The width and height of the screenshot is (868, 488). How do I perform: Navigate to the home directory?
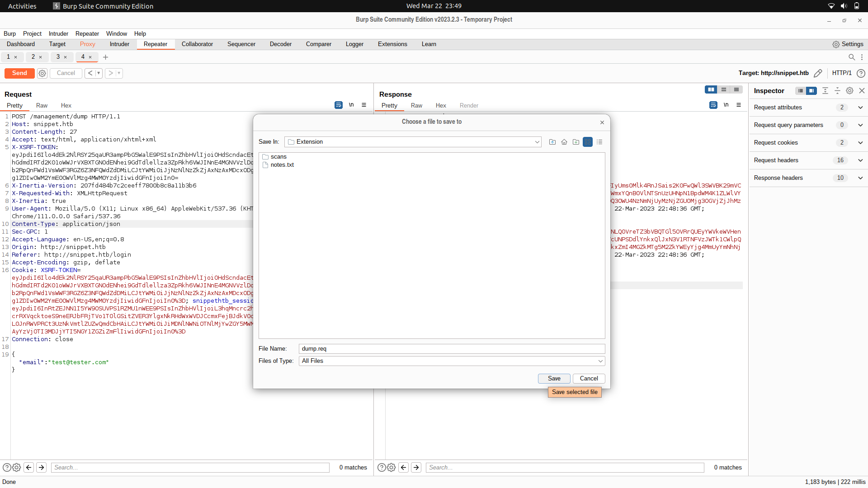click(x=564, y=141)
